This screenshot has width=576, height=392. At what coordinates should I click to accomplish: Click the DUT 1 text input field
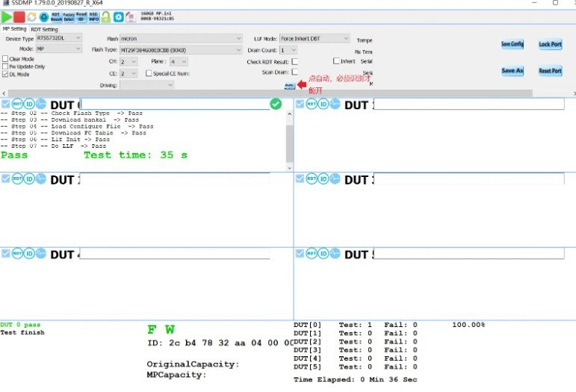click(468, 105)
